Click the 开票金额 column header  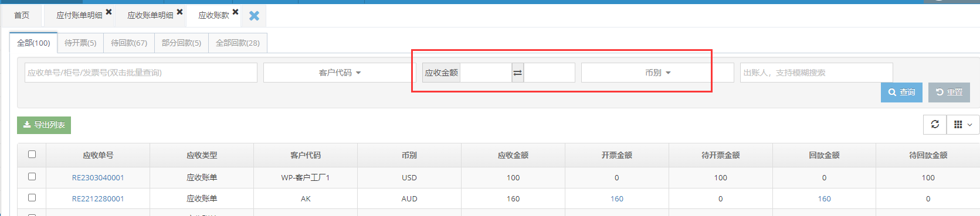(617, 155)
